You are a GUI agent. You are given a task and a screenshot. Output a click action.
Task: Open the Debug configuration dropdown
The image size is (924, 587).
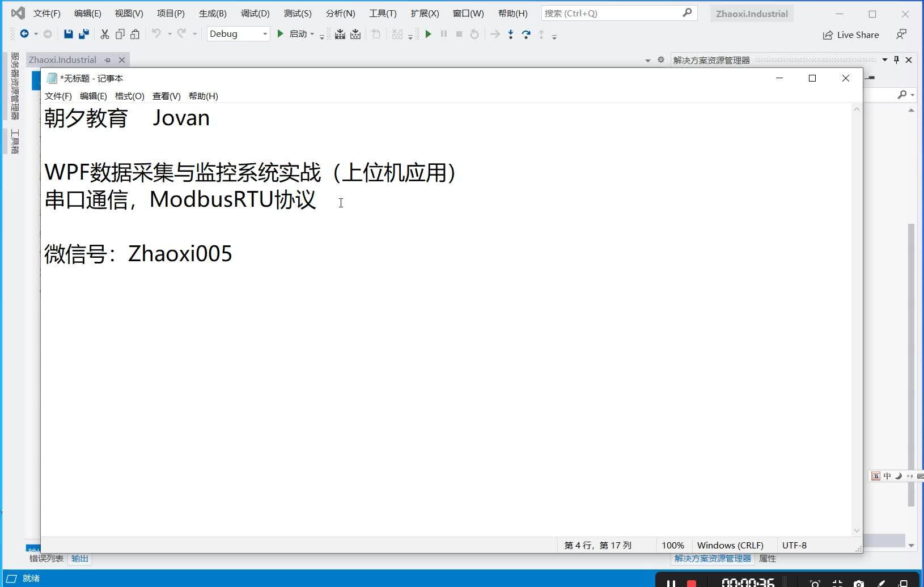[x=264, y=34]
